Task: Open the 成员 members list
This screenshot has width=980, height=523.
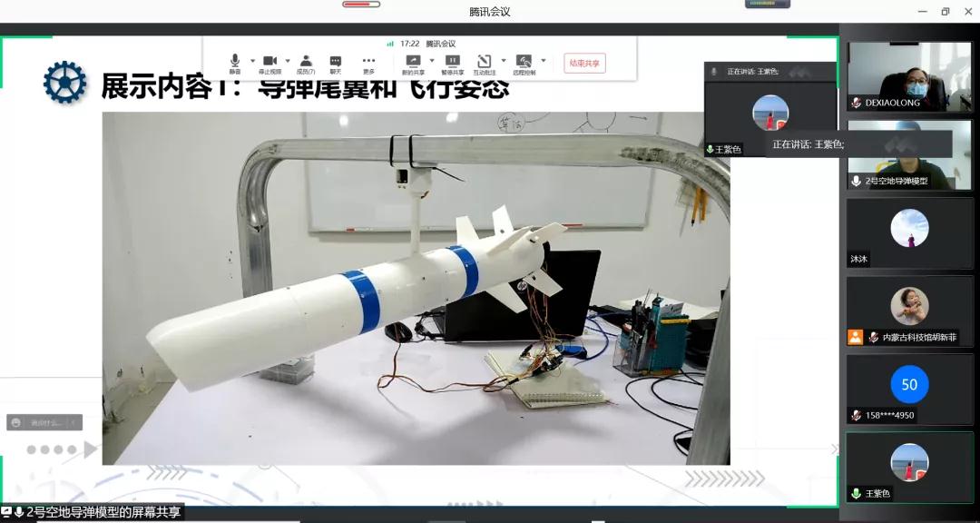Action: pos(306,62)
